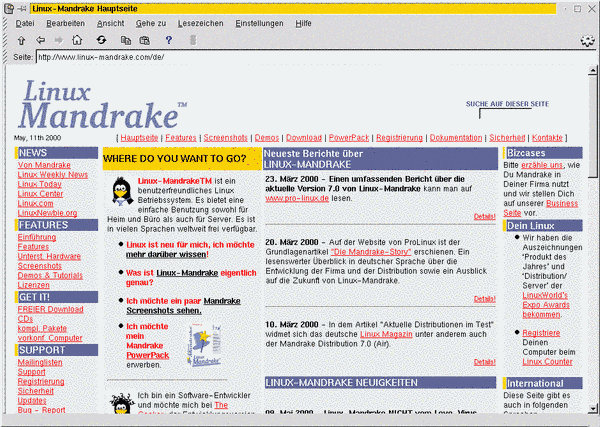Open the Einstellungen menu
Screen dimensions: 600x427
[259, 22]
